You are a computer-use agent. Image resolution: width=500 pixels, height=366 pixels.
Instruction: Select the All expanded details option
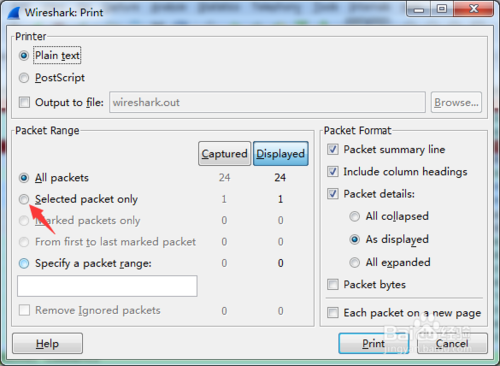(354, 262)
